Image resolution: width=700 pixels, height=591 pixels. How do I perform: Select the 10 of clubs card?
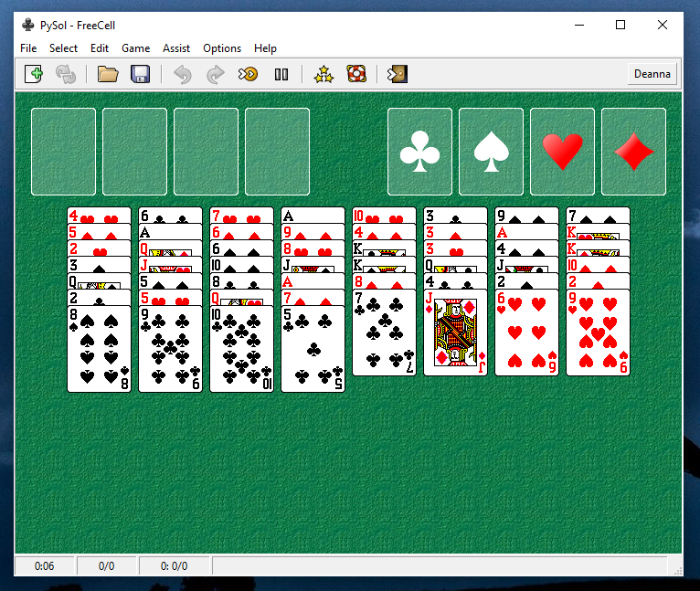[x=241, y=349]
